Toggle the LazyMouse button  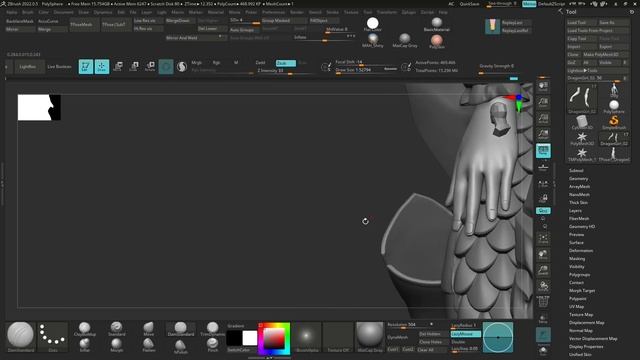[465, 334]
